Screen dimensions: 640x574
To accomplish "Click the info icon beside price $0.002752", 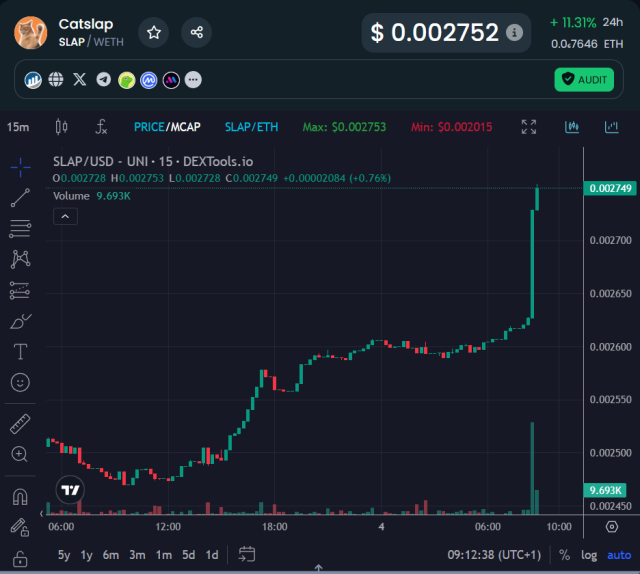I will [x=514, y=32].
